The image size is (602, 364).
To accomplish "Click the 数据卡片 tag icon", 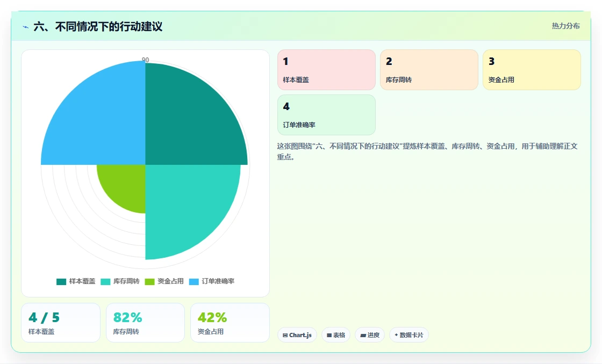I will click(396, 335).
